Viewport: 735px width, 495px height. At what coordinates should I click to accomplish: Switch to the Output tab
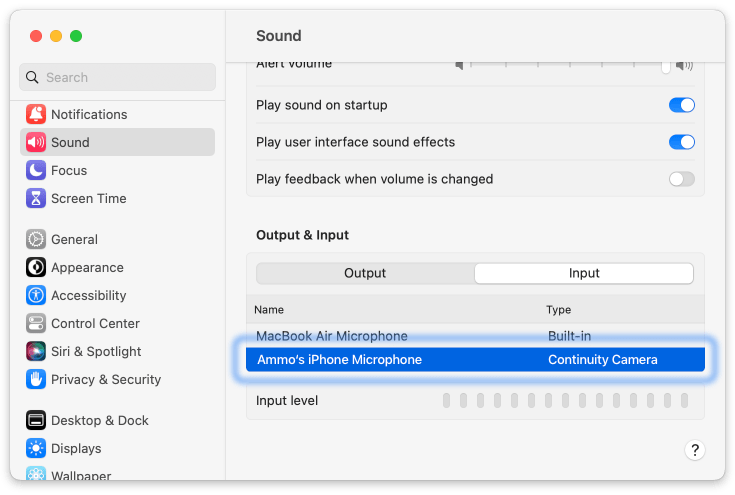tap(365, 273)
